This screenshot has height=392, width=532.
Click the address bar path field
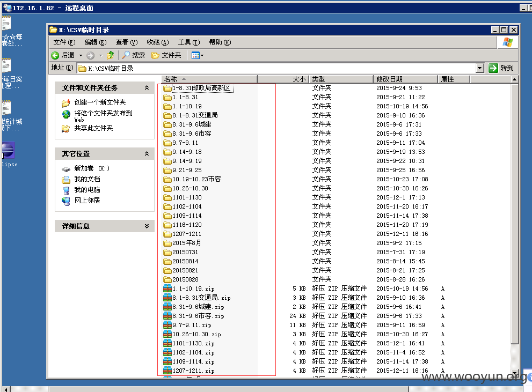[276, 69]
